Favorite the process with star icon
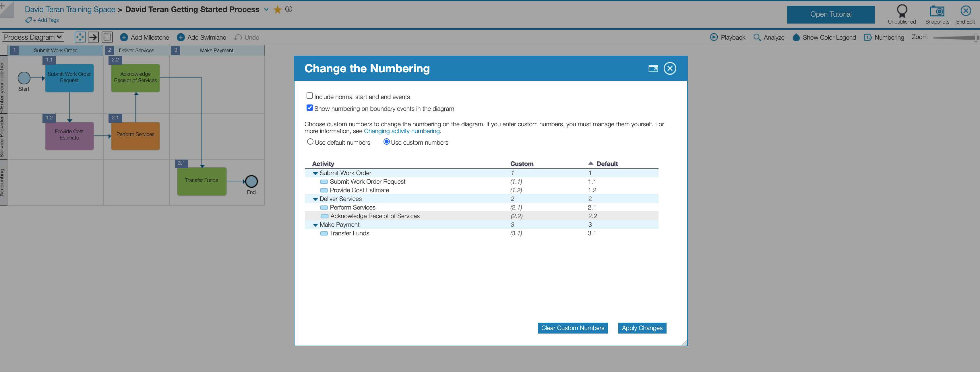980x372 pixels. [x=277, y=9]
